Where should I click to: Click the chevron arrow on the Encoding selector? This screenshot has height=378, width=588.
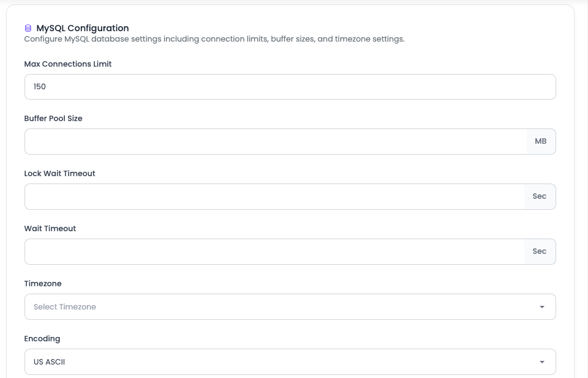tap(541, 361)
